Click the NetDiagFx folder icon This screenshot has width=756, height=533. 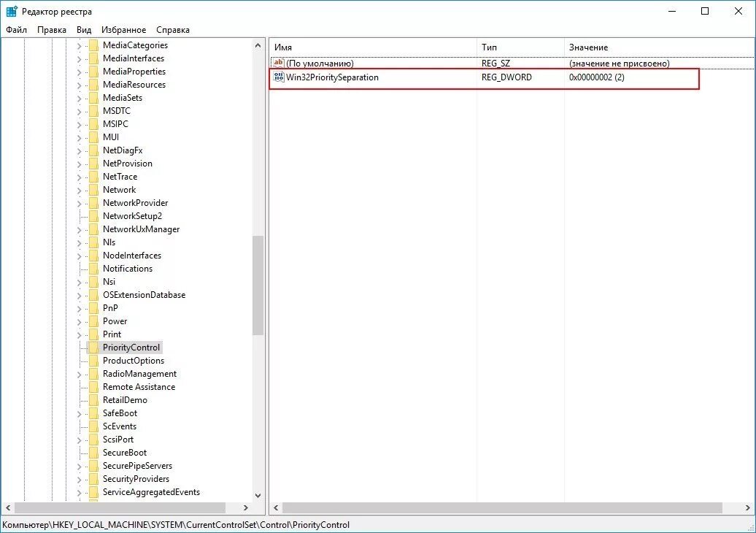[93, 150]
